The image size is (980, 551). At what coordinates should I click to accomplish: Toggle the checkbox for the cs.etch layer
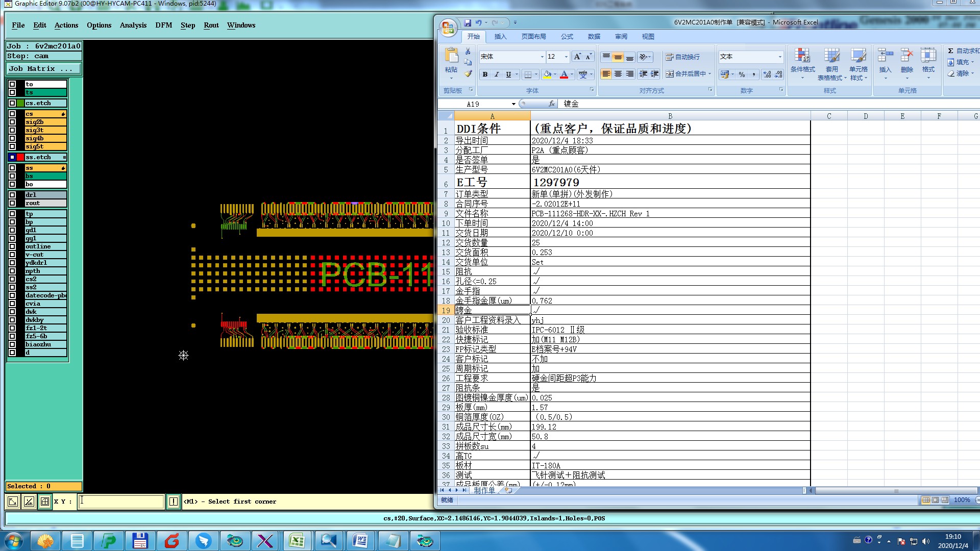(x=12, y=103)
